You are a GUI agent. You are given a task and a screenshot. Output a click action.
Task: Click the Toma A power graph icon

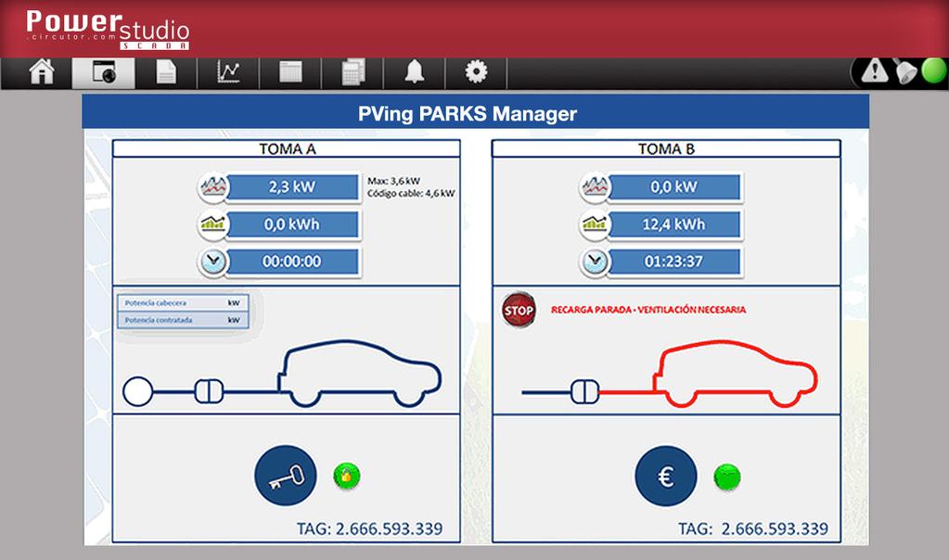[213, 187]
